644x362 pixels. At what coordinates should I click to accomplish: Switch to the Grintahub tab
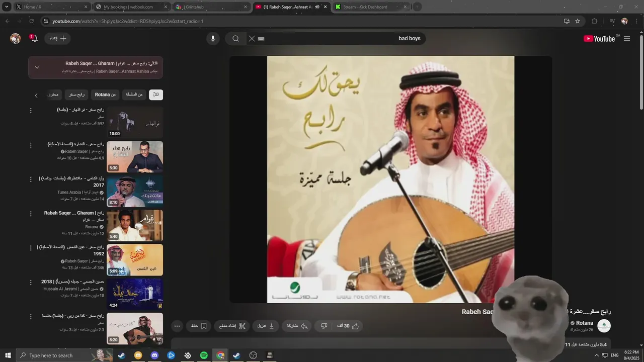(211, 7)
